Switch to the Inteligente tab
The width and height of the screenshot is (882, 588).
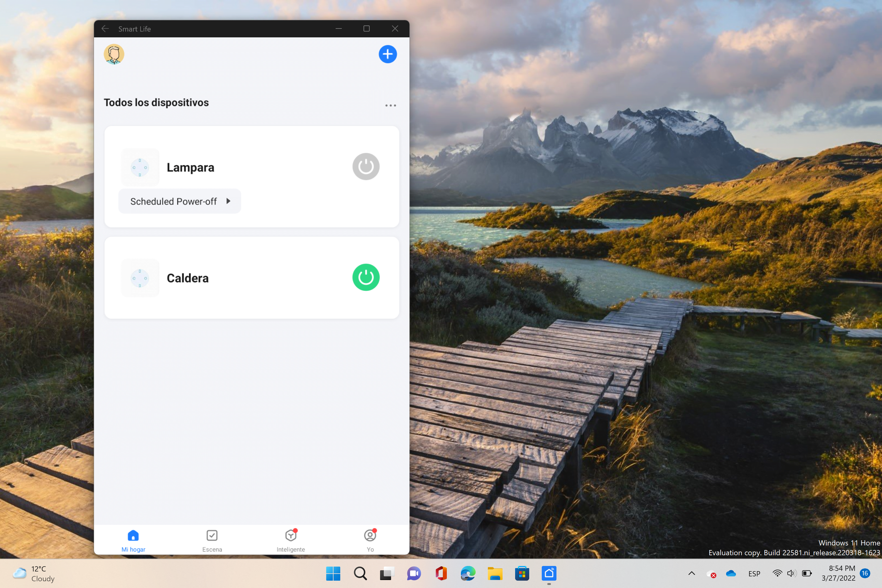coord(291,540)
